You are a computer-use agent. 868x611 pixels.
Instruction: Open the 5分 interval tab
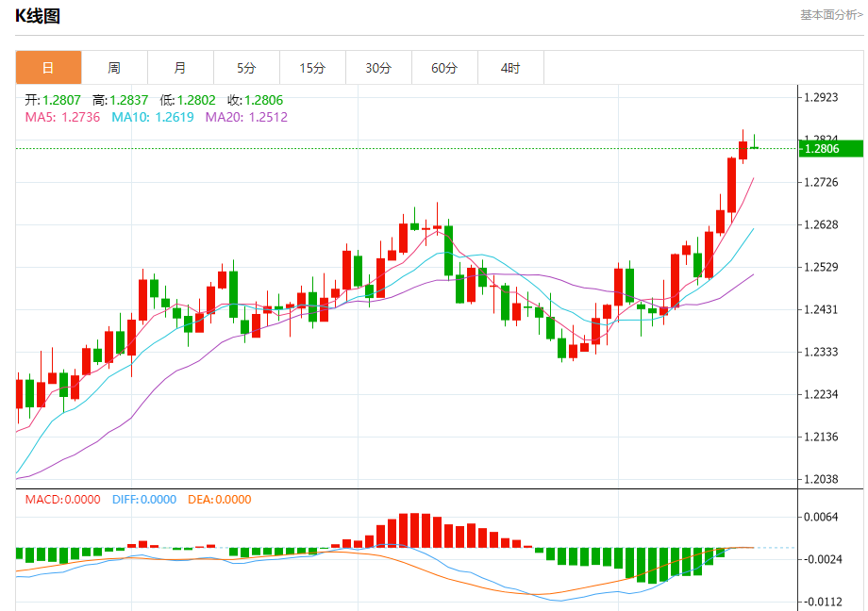click(x=246, y=68)
